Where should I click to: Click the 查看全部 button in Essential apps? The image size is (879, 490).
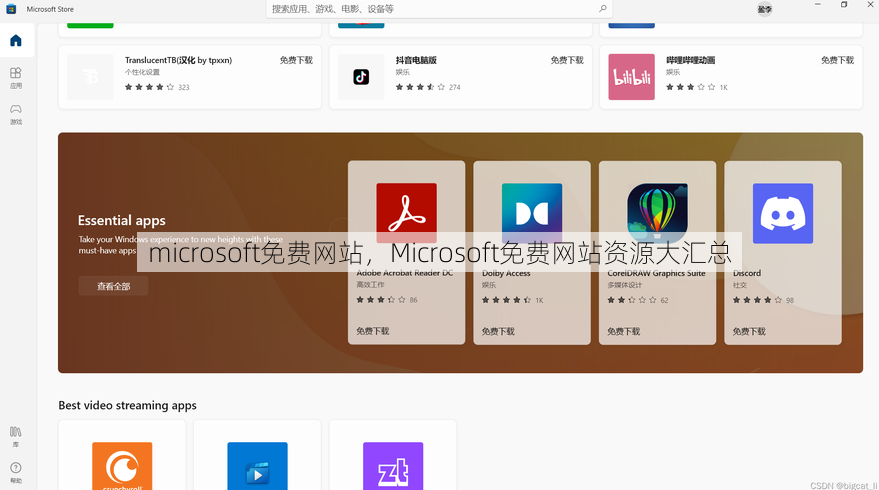click(113, 286)
